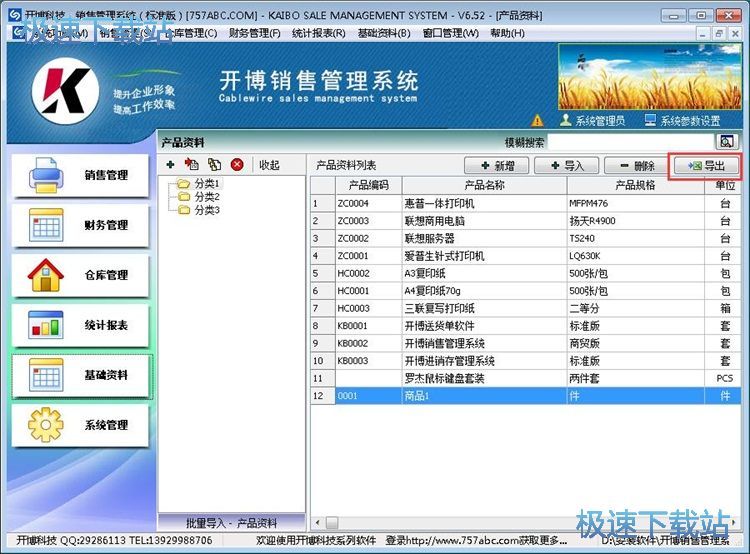Click the edit category documents icon
This screenshot has height=554, width=750.
(215, 165)
